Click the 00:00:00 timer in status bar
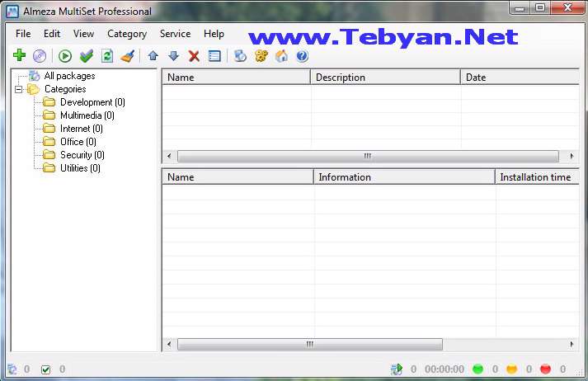The image size is (588, 381). (445, 369)
